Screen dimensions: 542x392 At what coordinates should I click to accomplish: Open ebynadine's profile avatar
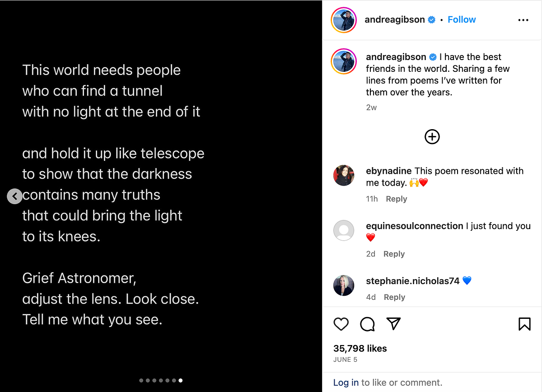tap(344, 175)
